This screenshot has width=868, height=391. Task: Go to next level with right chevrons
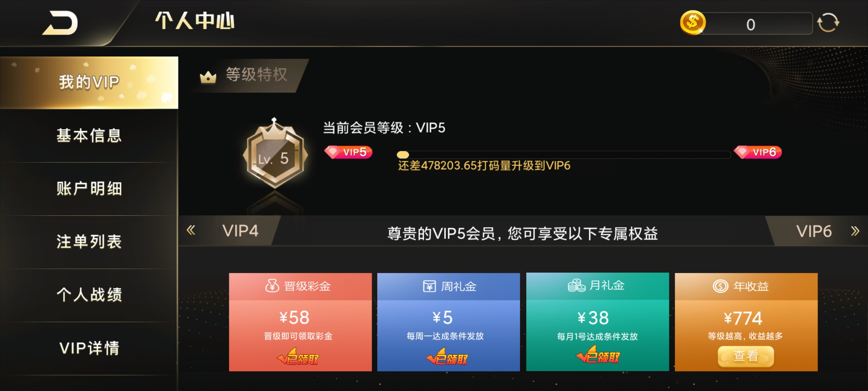855,231
